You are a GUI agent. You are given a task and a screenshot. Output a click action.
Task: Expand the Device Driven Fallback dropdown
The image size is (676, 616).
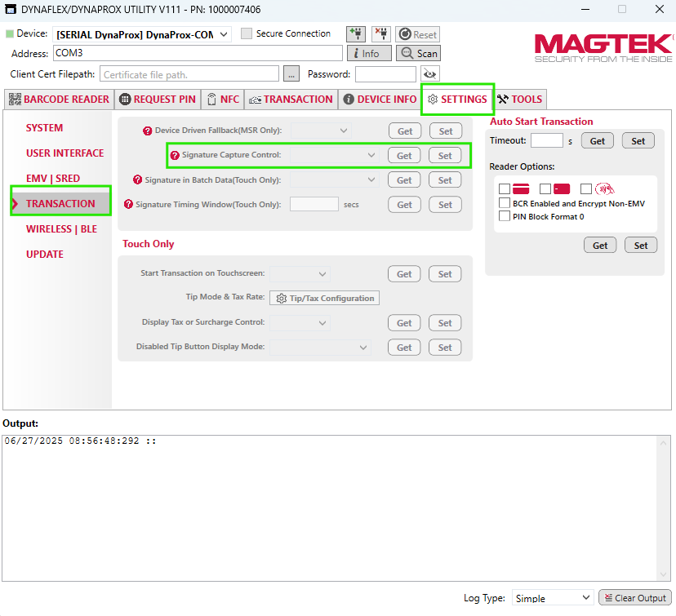[321, 131]
